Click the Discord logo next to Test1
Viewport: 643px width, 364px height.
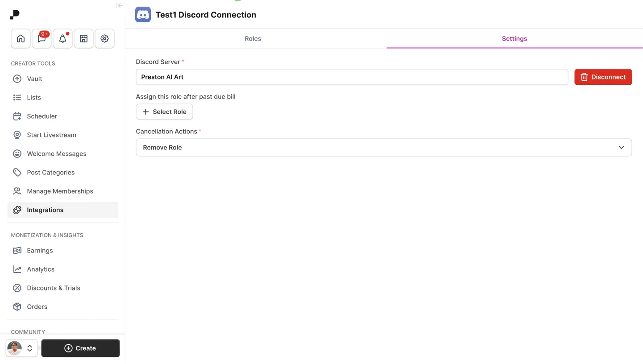tap(143, 14)
